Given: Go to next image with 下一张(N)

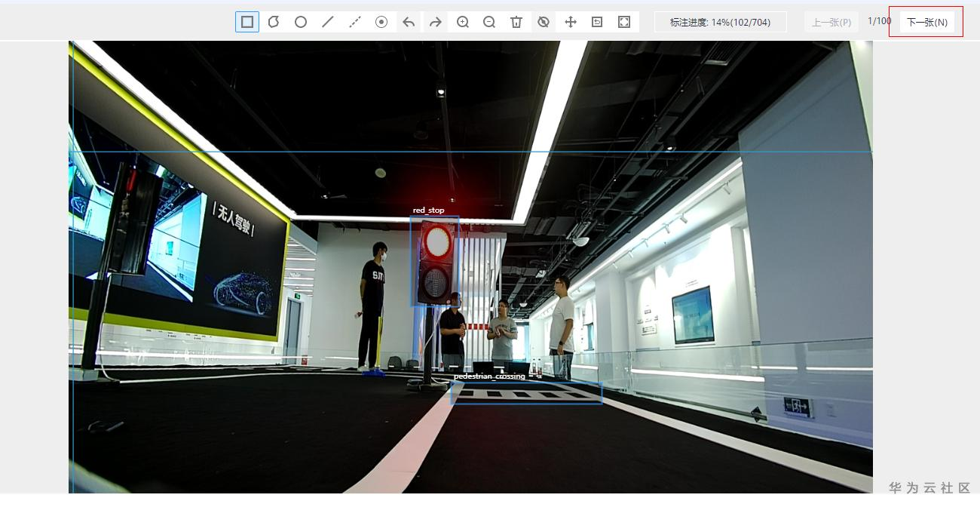Looking at the screenshot, I should click(926, 22).
